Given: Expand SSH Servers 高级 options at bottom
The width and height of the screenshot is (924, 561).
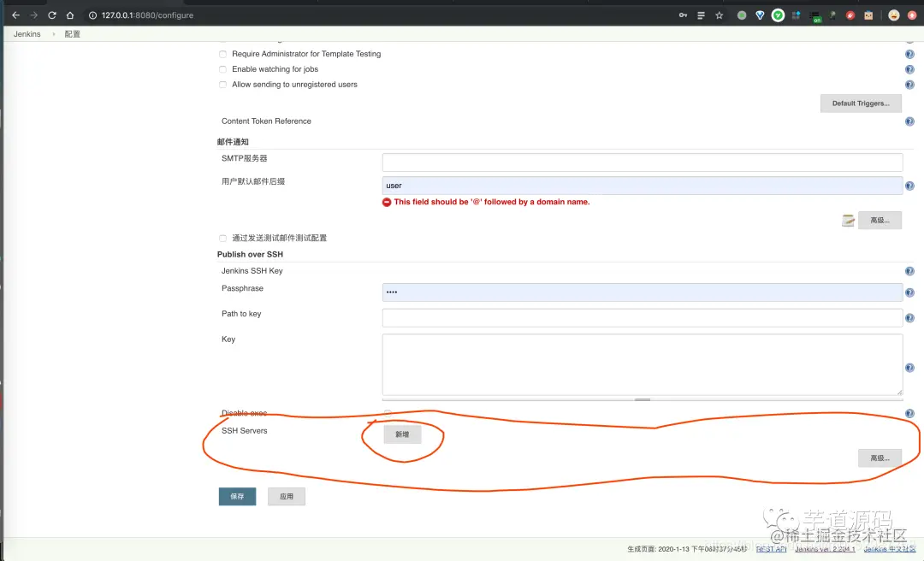Looking at the screenshot, I should point(880,458).
